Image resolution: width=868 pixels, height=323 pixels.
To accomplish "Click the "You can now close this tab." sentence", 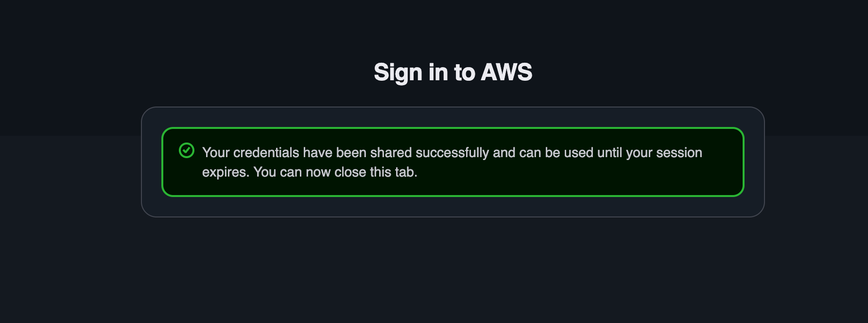I will [x=335, y=172].
